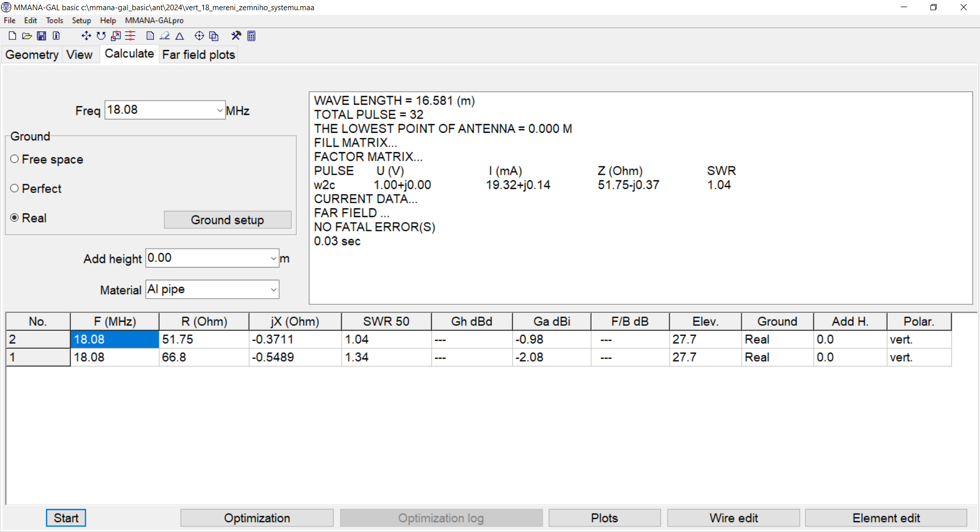Select the 66.8 R (Ohm) table cell
Screen dimensions: 980x532
pyautogui.click(x=203, y=357)
